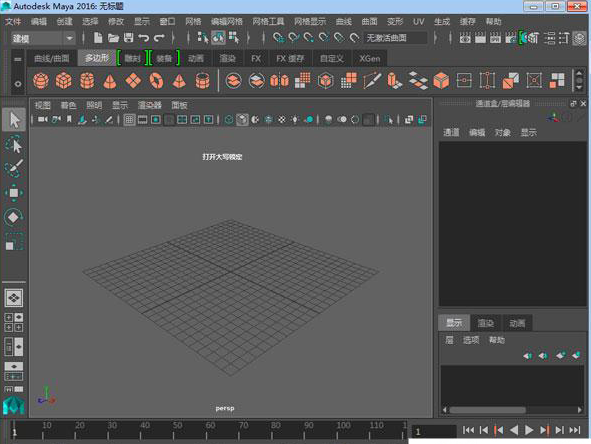Screen dimensions: 591x444
Task: Open the 视图 viewport menu
Action: click(x=42, y=105)
